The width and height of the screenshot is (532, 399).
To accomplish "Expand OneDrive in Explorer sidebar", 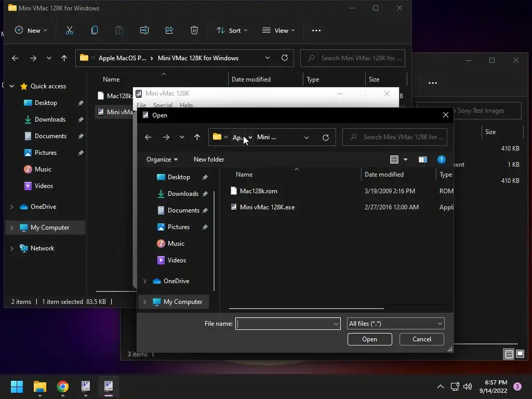I will (12, 207).
